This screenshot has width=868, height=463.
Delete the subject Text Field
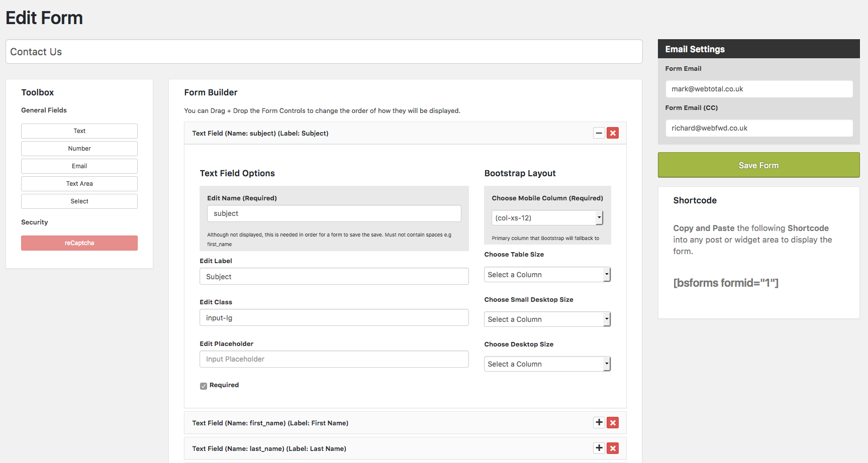pos(613,133)
